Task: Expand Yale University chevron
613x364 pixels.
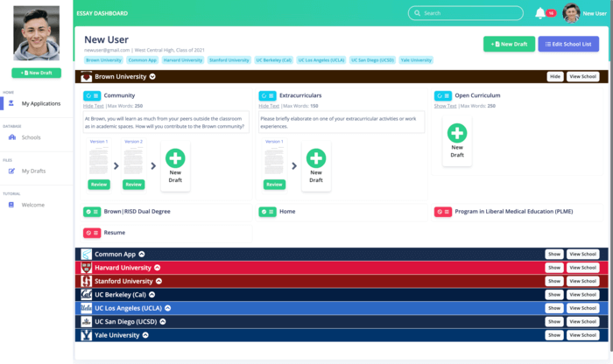Action: [145, 335]
